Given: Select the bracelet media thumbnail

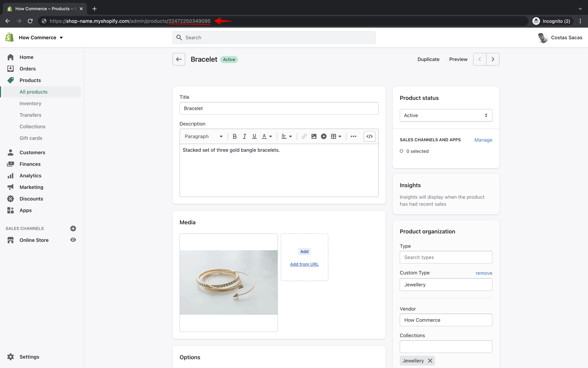Looking at the screenshot, I should point(229,283).
